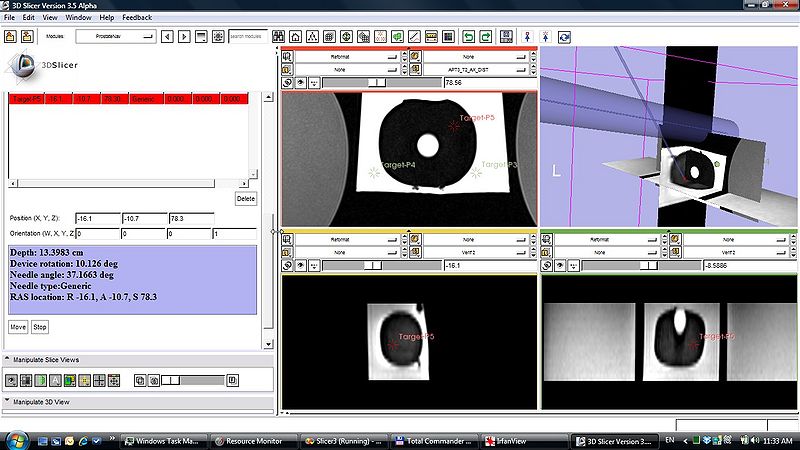Click the annotation A icon in Manipulate Slice Views
The width and height of the screenshot is (800, 450).
(55, 380)
